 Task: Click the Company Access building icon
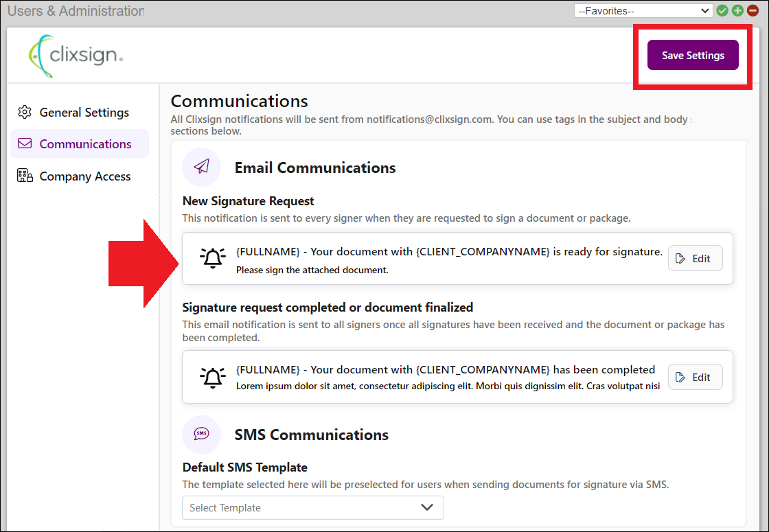25,176
